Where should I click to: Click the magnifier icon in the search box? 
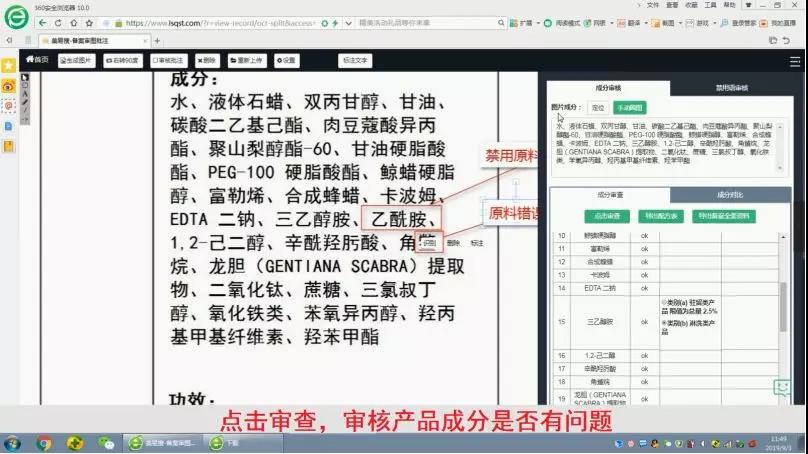501,23
